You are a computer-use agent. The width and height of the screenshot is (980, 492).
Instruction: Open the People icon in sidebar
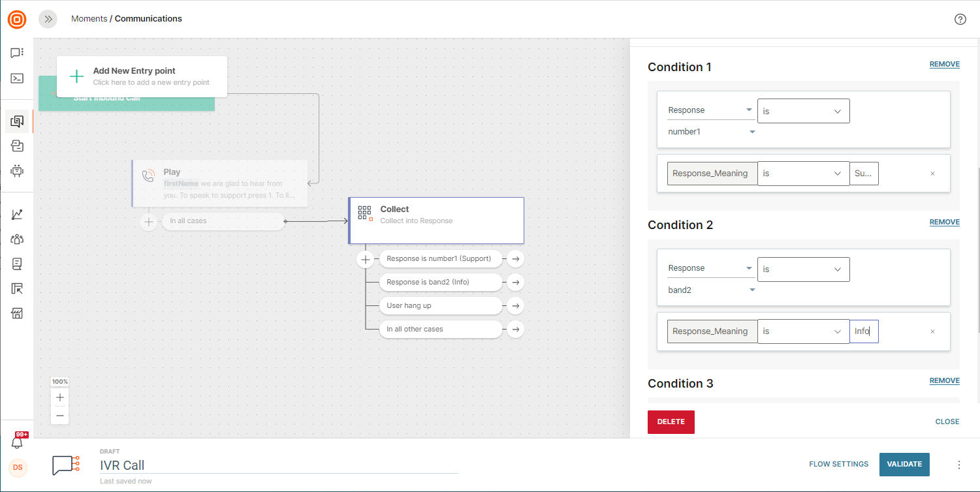18,239
